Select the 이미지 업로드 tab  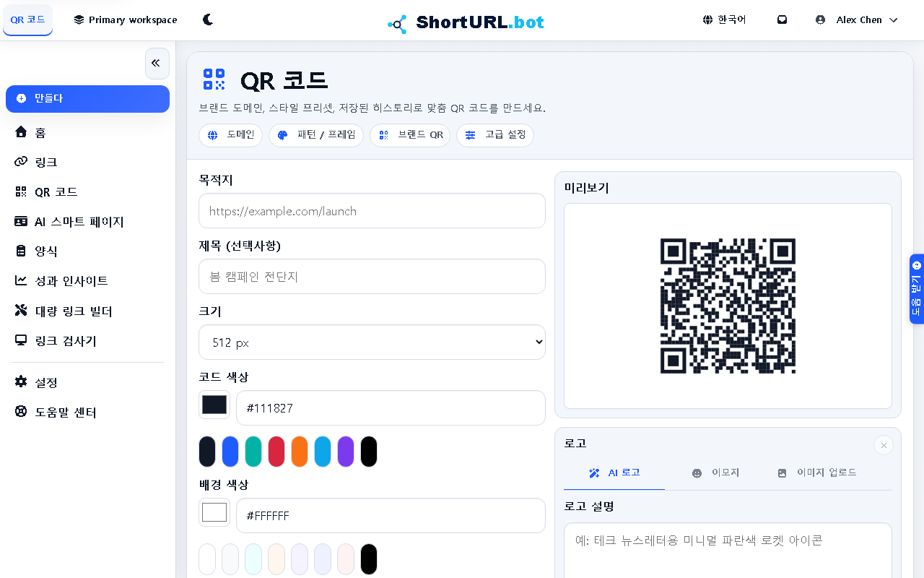pos(816,473)
